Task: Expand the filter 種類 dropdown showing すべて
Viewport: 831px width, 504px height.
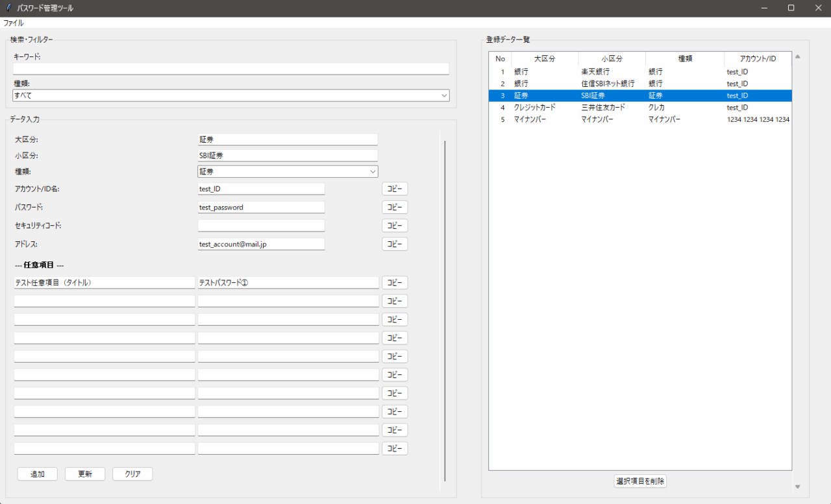Action: click(x=230, y=95)
